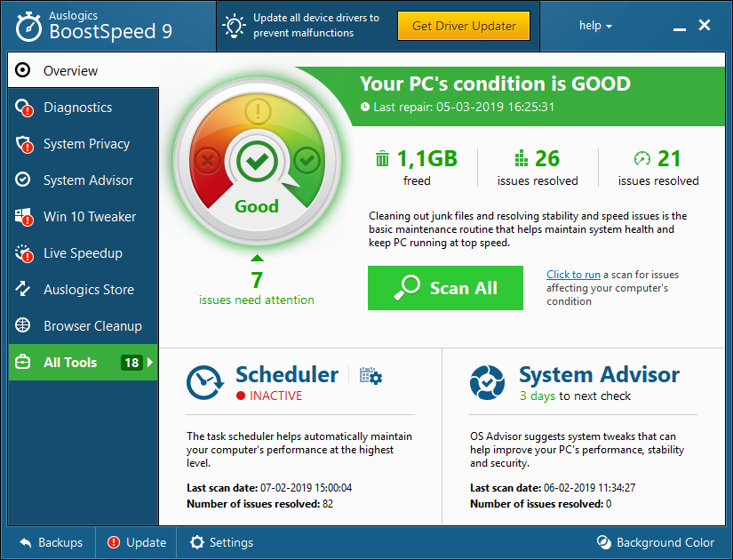This screenshot has width=733, height=560.
Task: Open Backups from the bottom bar
Action: click(x=51, y=542)
